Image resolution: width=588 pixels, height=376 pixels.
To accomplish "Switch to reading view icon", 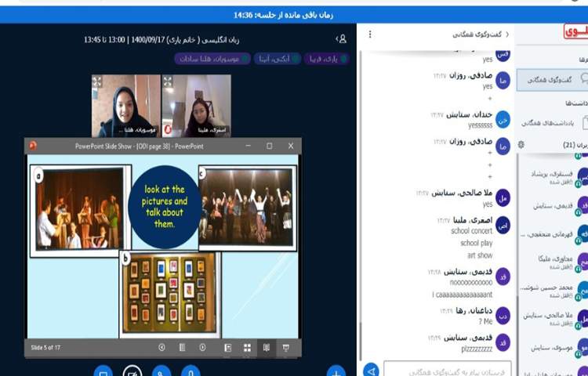I will [267, 348].
